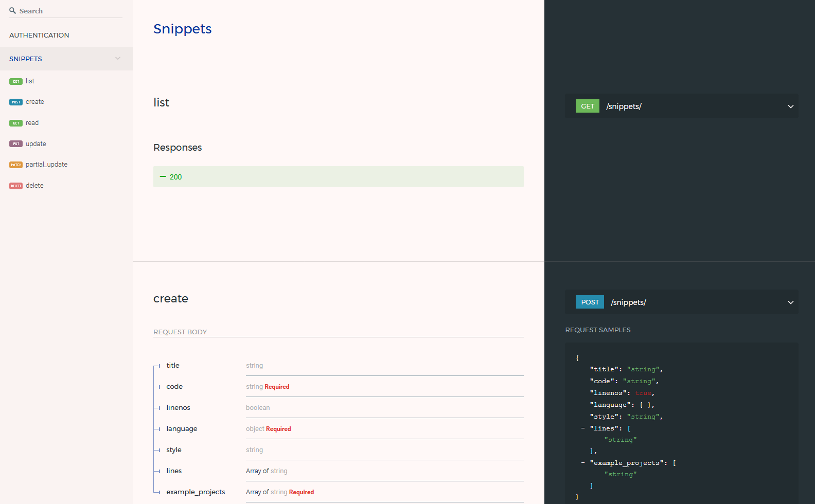Focus the Search input field
Screen dimensions: 815x504
click(x=70, y=11)
